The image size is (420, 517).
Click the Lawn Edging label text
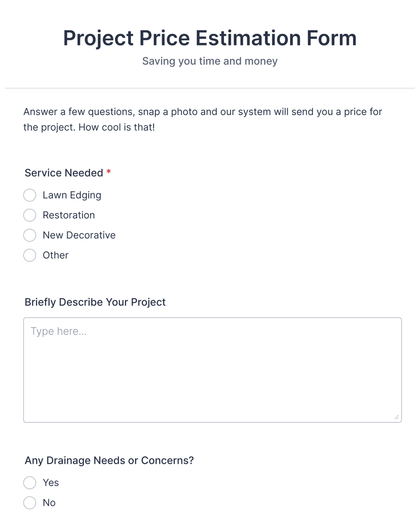[72, 195]
